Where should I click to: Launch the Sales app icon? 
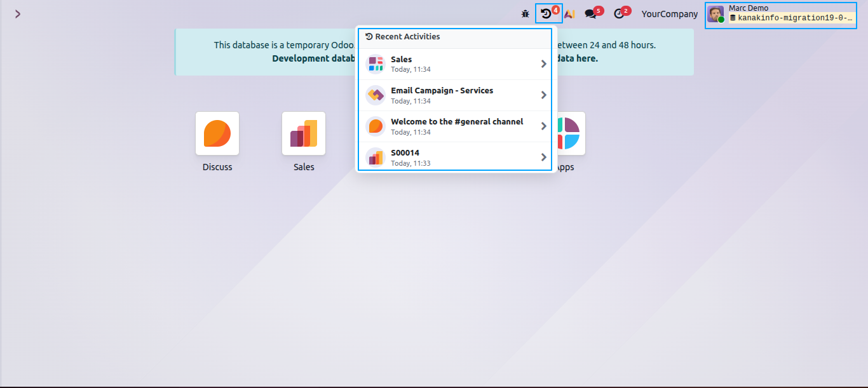[304, 133]
